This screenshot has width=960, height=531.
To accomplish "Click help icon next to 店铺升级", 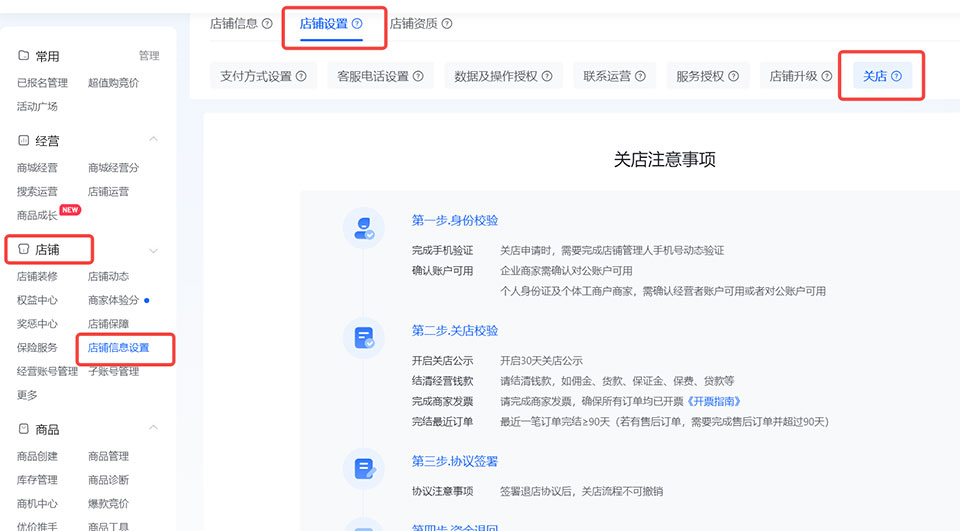I will [x=827, y=76].
